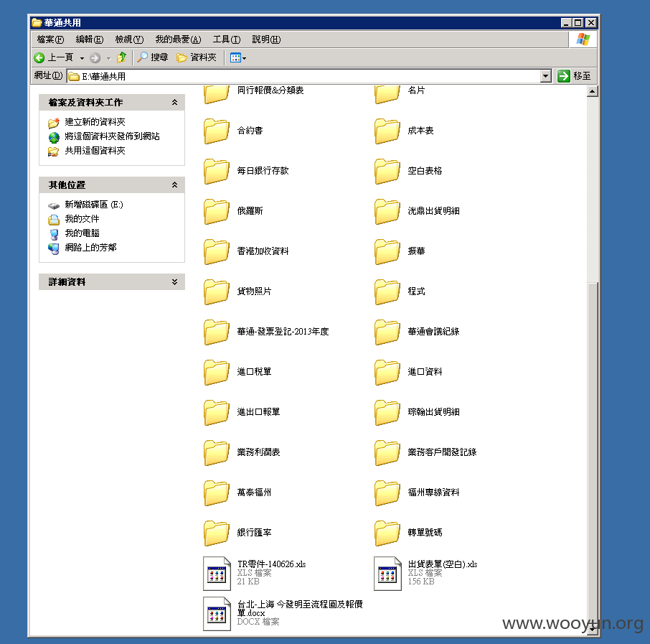Open 我的電腦 location link

pos(82,233)
